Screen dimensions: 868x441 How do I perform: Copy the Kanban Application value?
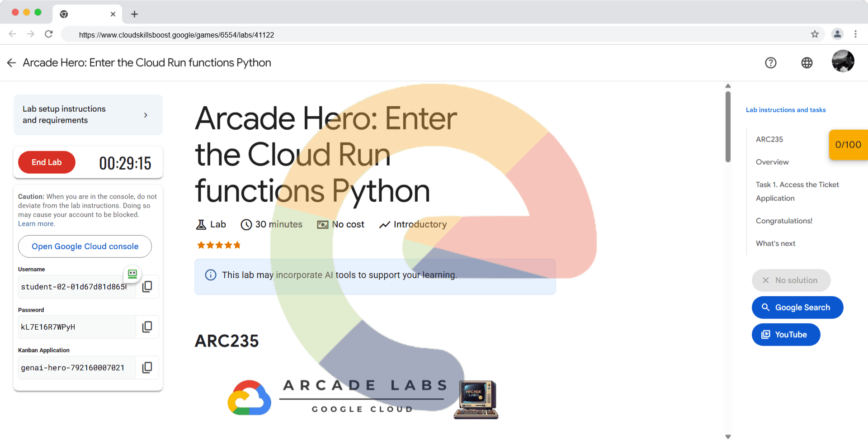147,368
